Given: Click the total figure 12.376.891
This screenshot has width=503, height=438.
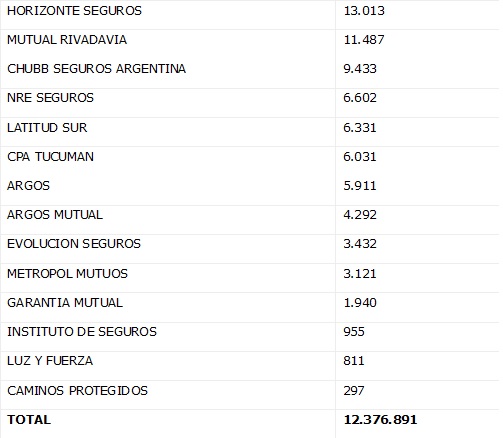Looking at the screenshot, I should point(380,420).
